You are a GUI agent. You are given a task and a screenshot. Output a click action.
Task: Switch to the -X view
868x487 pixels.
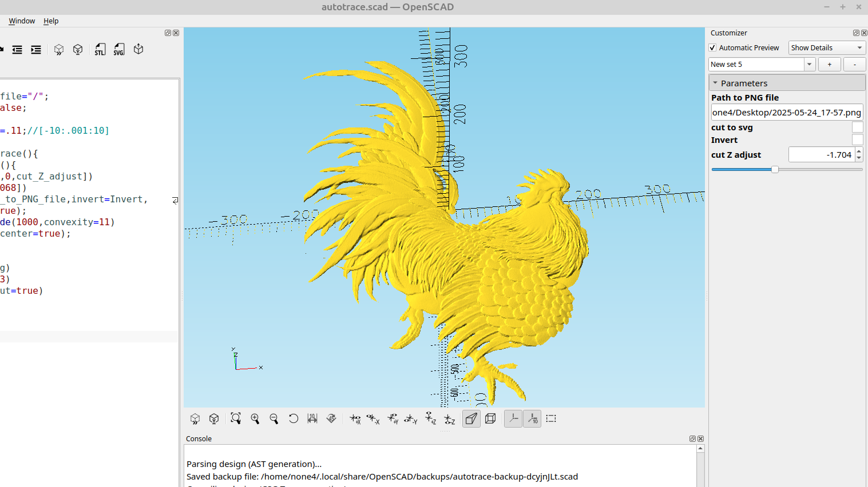click(374, 419)
